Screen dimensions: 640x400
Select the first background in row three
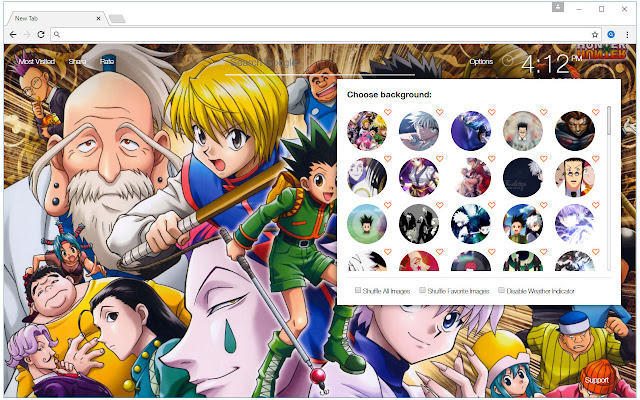[367, 224]
